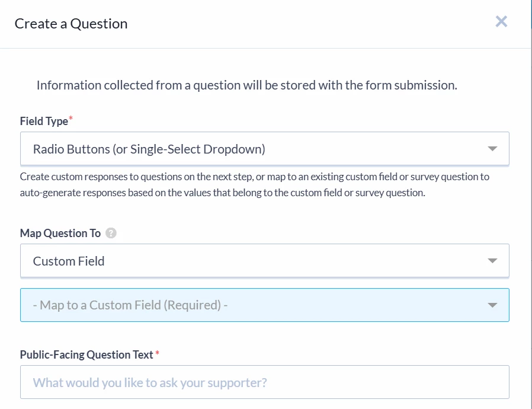
Task: Click the Field Type label
Action: click(44, 121)
